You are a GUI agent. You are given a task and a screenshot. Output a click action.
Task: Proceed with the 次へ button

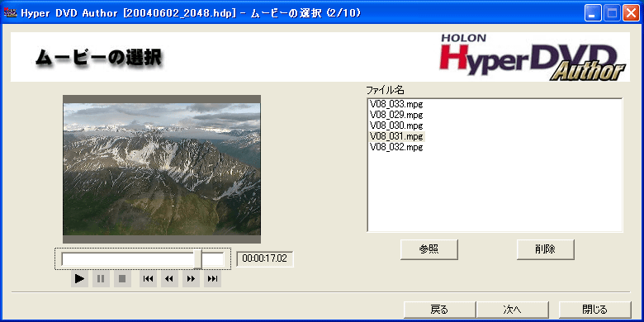[x=512, y=310]
